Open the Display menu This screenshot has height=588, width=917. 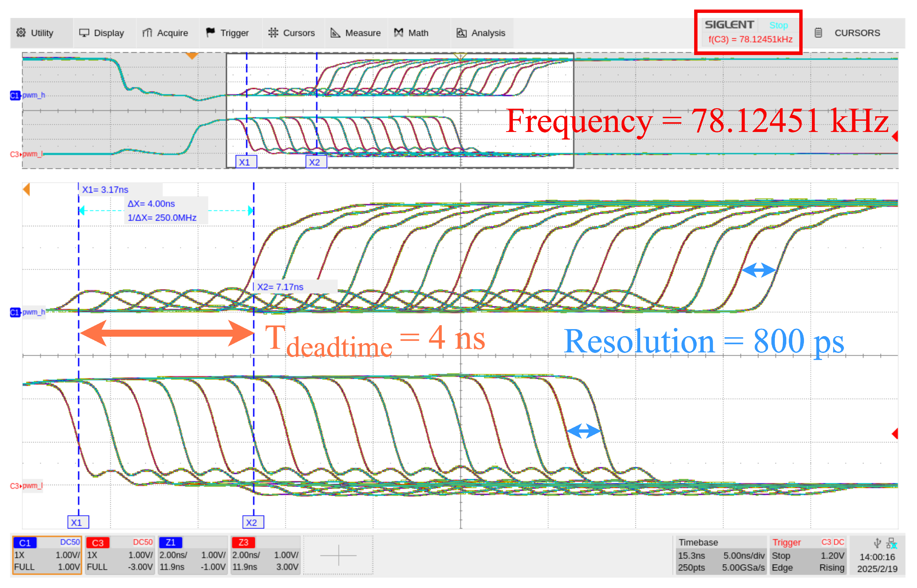(x=102, y=33)
